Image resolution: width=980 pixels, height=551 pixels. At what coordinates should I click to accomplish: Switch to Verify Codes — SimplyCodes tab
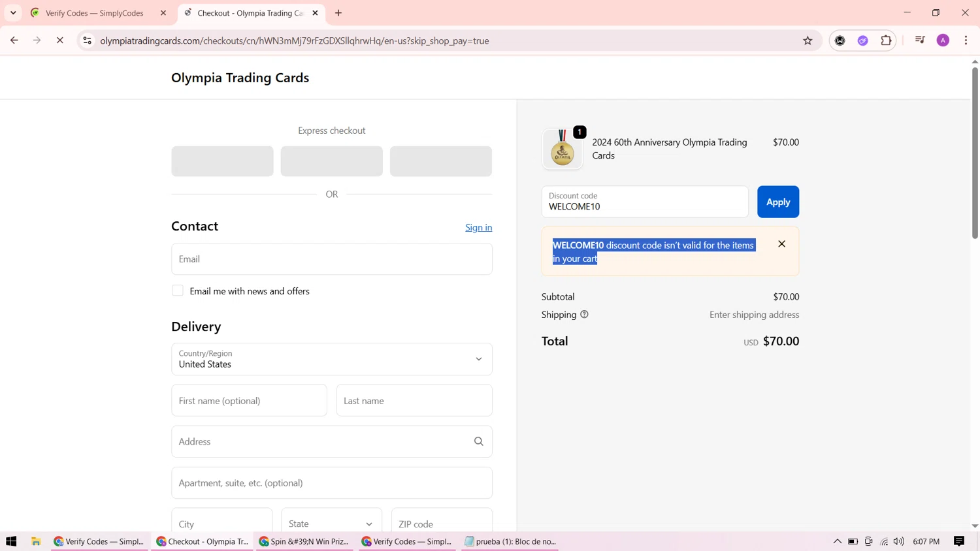[98, 13]
